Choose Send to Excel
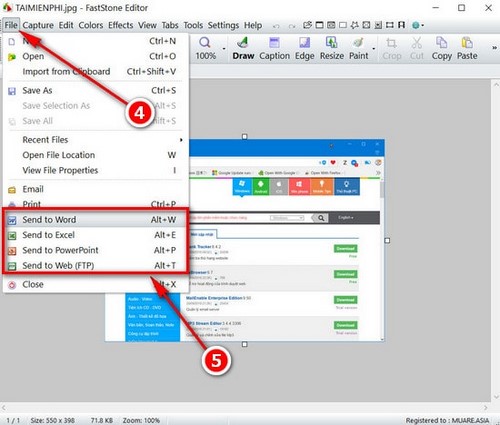 tap(95, 235)
